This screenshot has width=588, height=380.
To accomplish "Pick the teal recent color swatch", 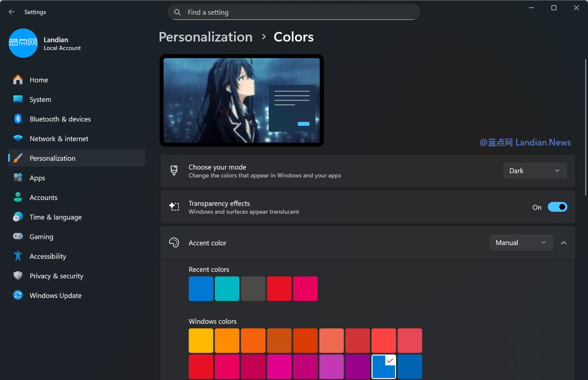I will 227,288.
